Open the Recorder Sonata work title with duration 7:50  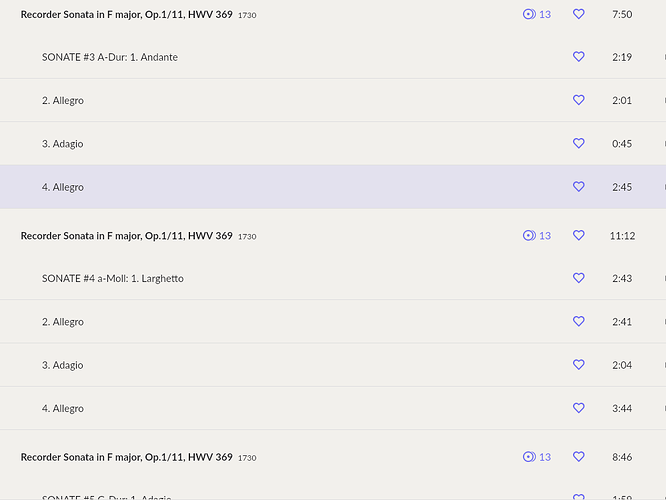click(x=127, y=14)
